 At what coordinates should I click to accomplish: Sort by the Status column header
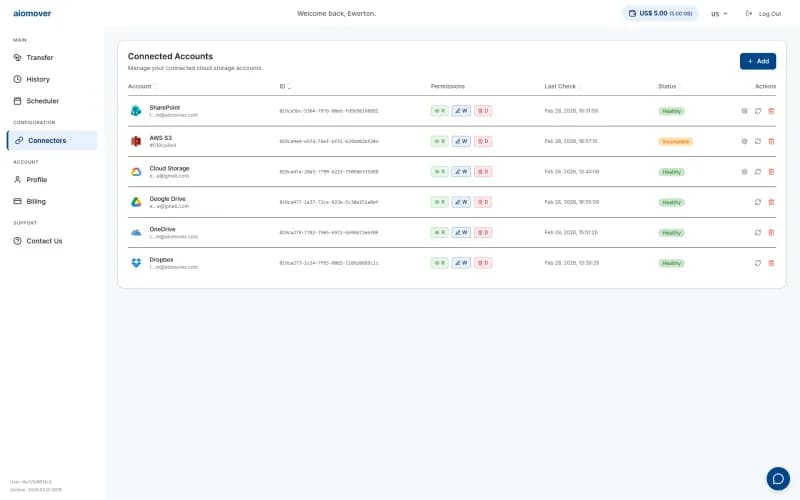pyautogui.click(x=668, y=86)
